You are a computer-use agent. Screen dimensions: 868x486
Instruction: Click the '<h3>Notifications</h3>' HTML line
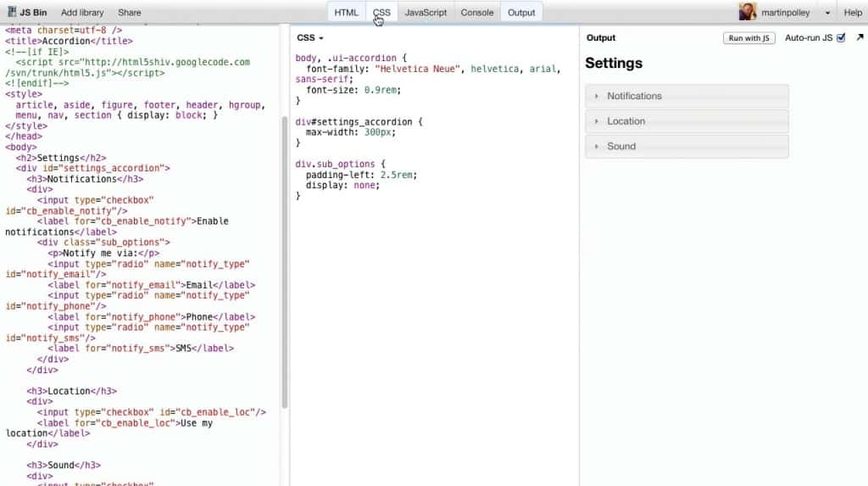pos(85,178)
